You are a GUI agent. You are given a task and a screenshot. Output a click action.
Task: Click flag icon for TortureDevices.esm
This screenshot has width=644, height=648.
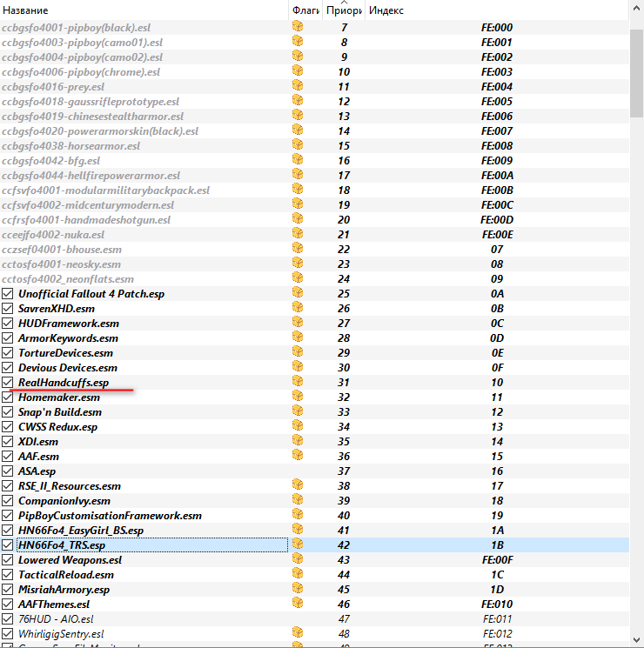tap(298, 352)
